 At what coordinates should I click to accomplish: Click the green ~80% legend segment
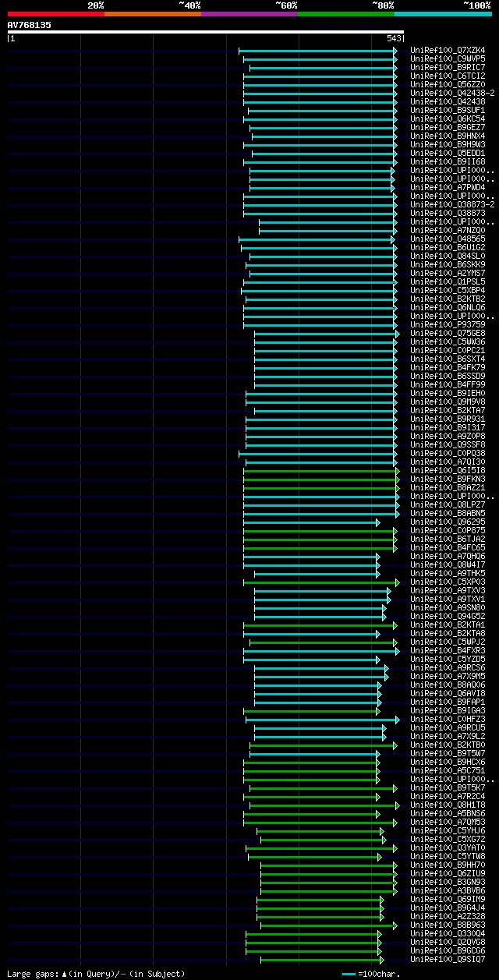point(346,14)
